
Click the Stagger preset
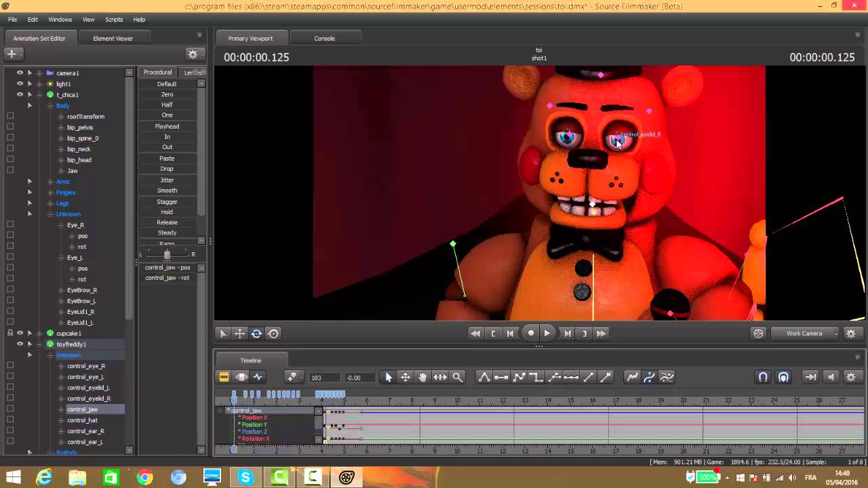167,202
